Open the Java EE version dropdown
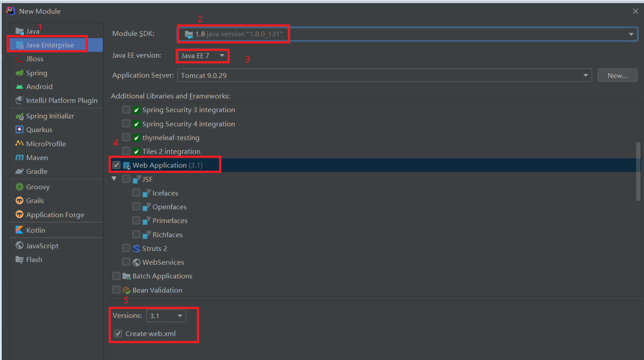This screenshot has width=644, height=360. click(x=203, y=56)
